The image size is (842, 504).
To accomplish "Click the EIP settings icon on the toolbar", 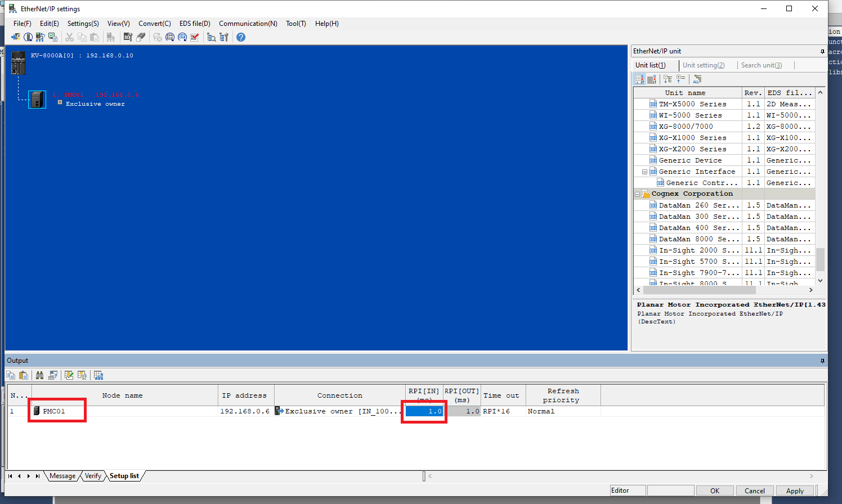I will [181, 37].
